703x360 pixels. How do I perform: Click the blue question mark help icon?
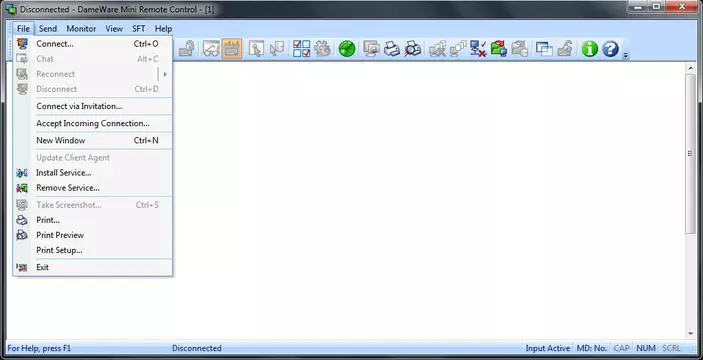[x=610, y=48]
